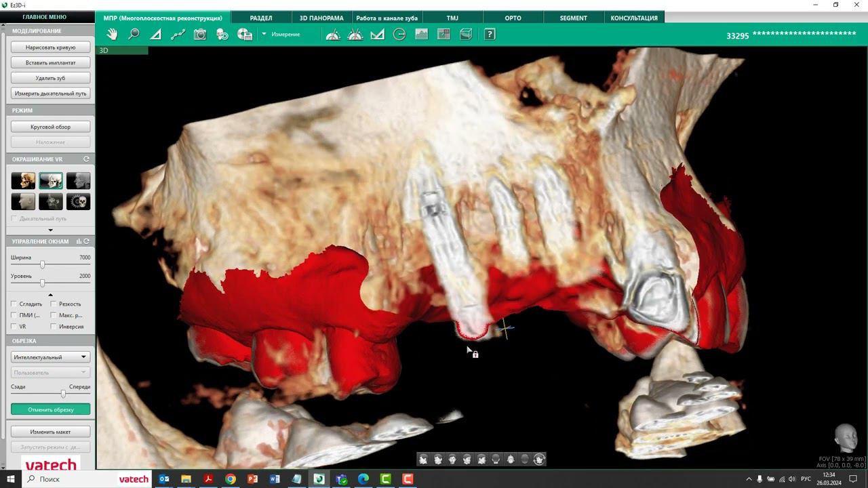Image resolution: width=868 pixels, height=488 pixels.
Task: Collapse the window control options arrow
Action: [50, 295]
